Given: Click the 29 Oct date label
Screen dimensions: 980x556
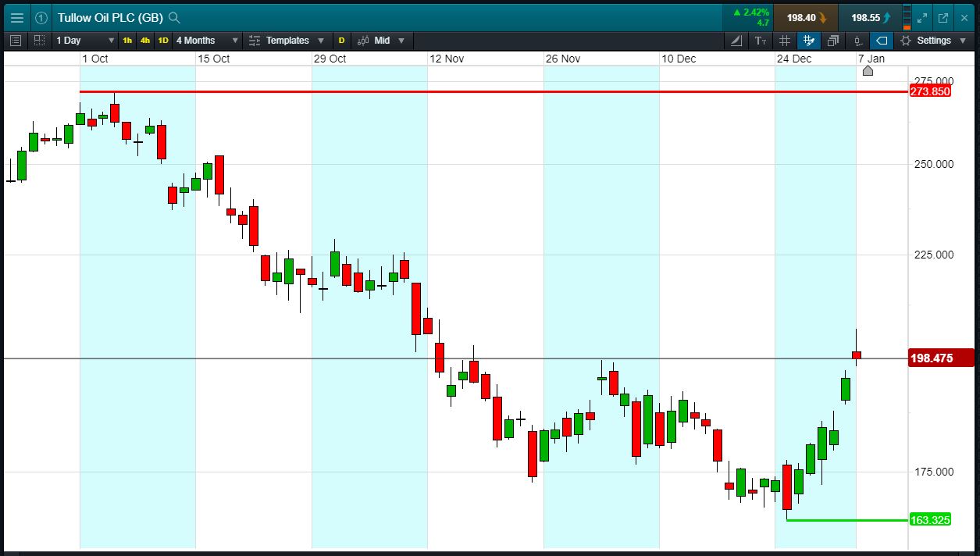Looking at the screenshot, I should [330, 59].
